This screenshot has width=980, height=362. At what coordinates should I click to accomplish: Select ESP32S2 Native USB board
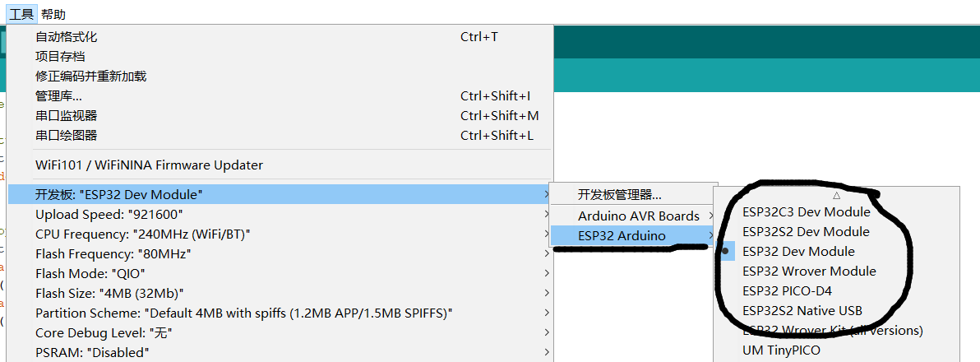837,311
